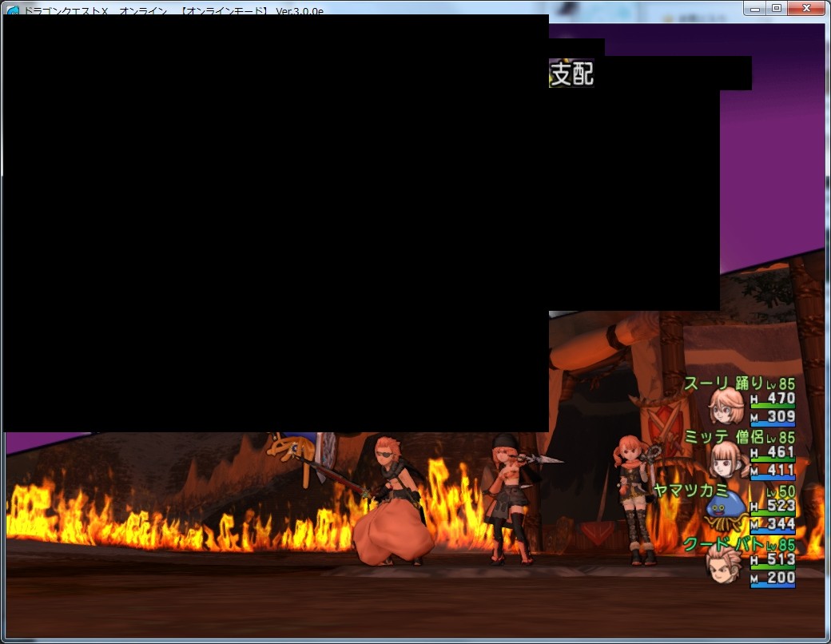Click HP value 461 of ミッテ

[781, 452]
